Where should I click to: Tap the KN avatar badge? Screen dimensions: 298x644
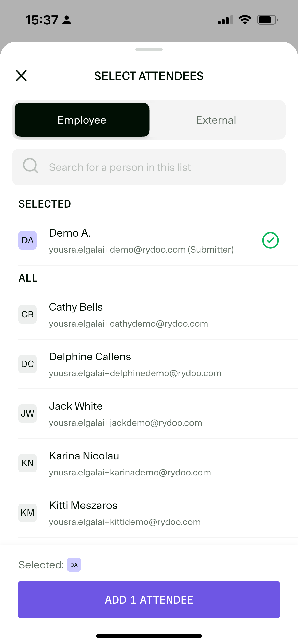(28, 463)
